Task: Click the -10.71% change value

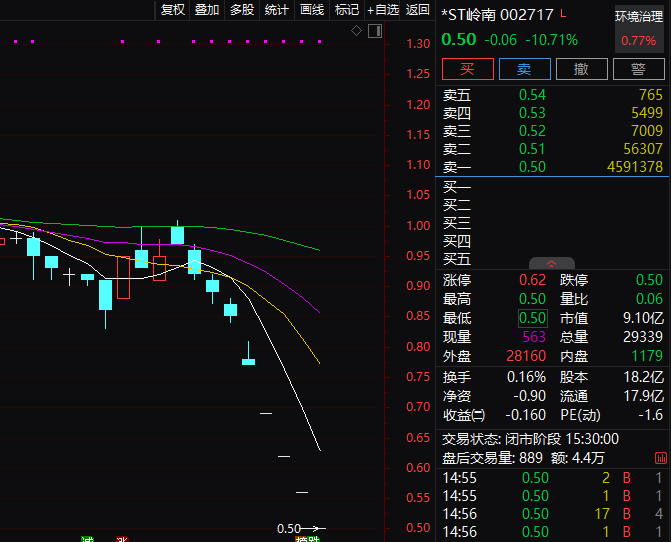Action: (552, 40)
